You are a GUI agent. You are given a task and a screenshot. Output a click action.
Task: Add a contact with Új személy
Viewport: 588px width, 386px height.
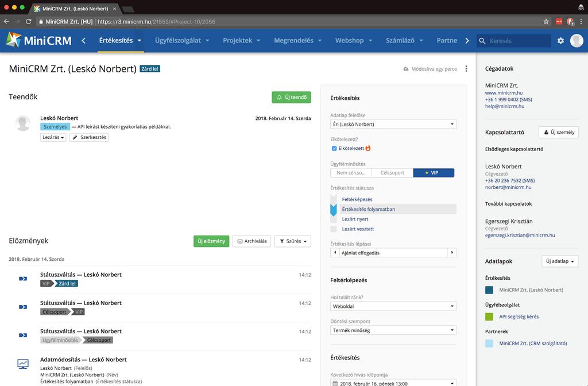click(559, 132)
